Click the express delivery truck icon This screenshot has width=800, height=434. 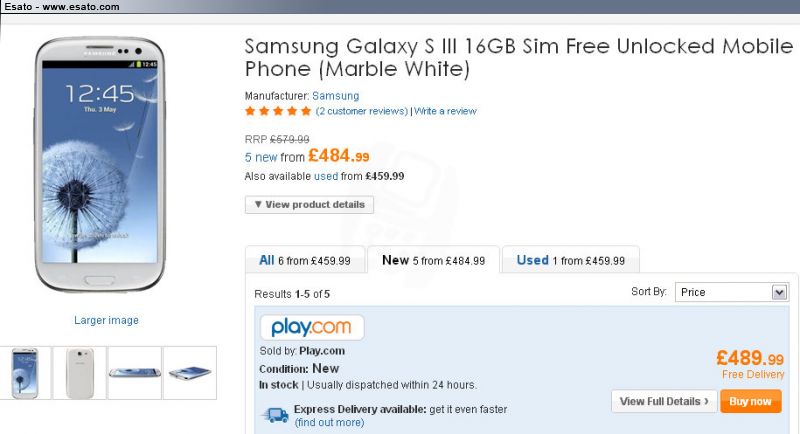click(x=276, y=415)
